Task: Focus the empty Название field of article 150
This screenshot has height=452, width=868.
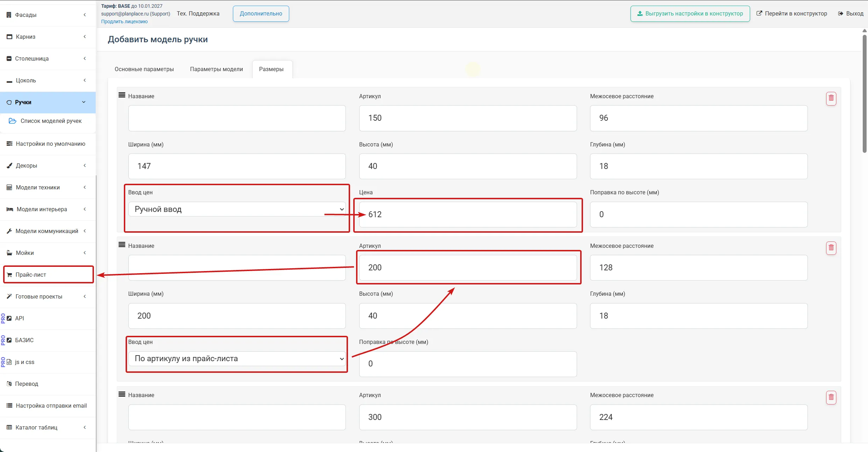Action: tap(237, 118)
